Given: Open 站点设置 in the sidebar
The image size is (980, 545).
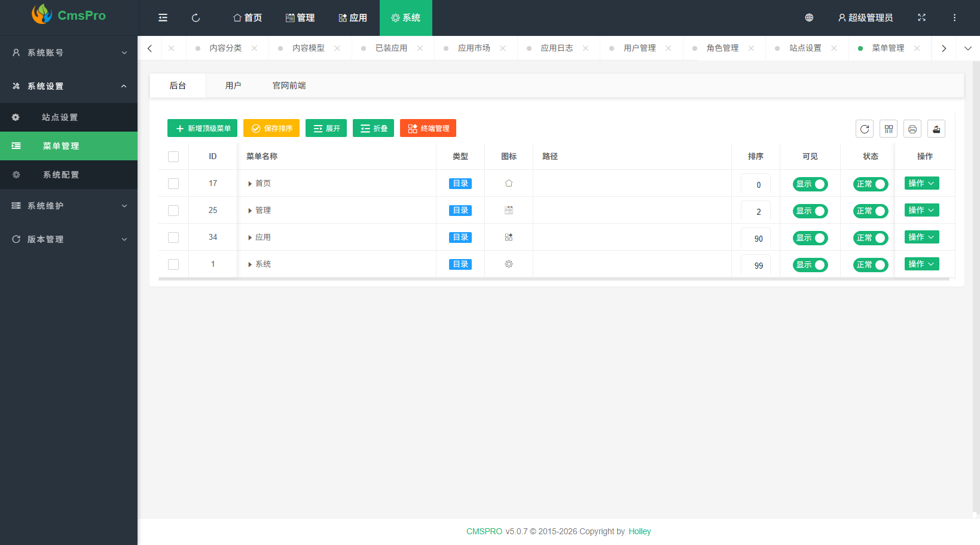Looking at the screenshot, I should 69,117.
